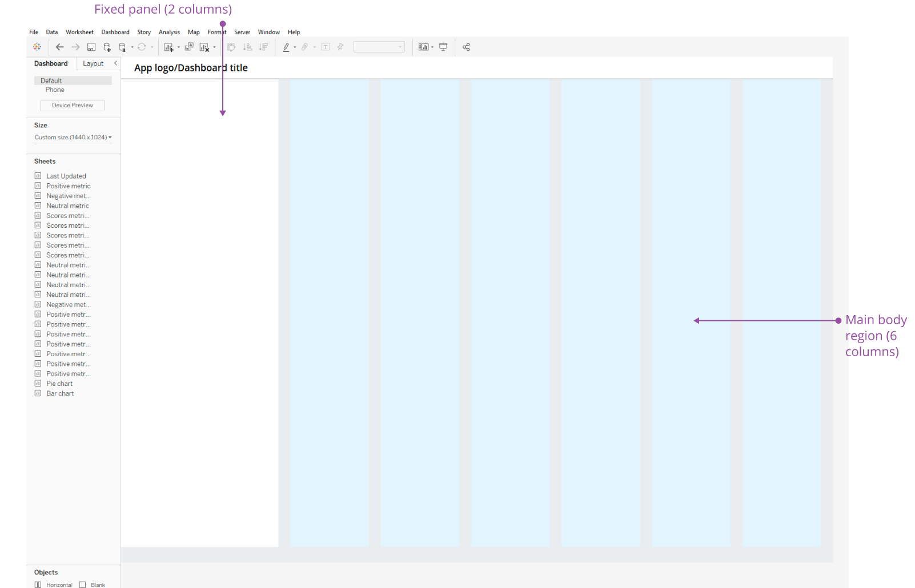Switch to the Layout tab

[93, 63]
